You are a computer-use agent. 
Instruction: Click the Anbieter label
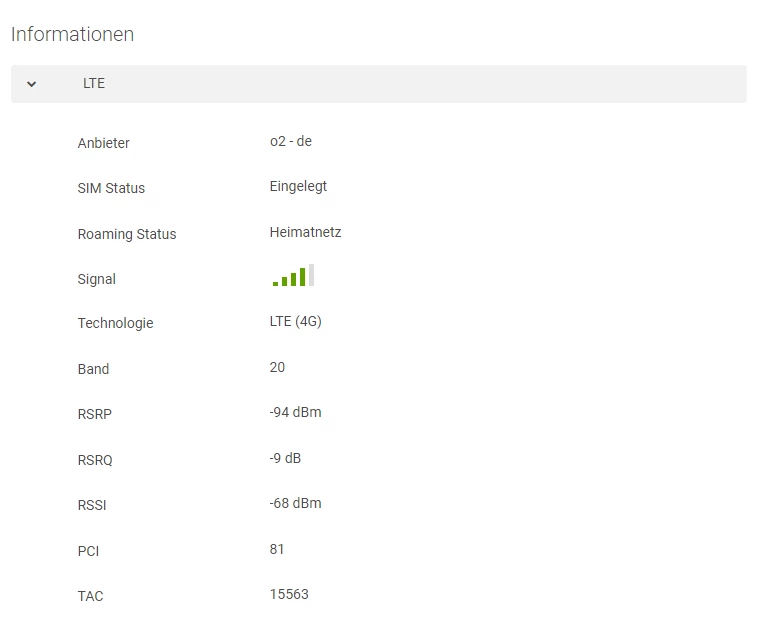104,143
